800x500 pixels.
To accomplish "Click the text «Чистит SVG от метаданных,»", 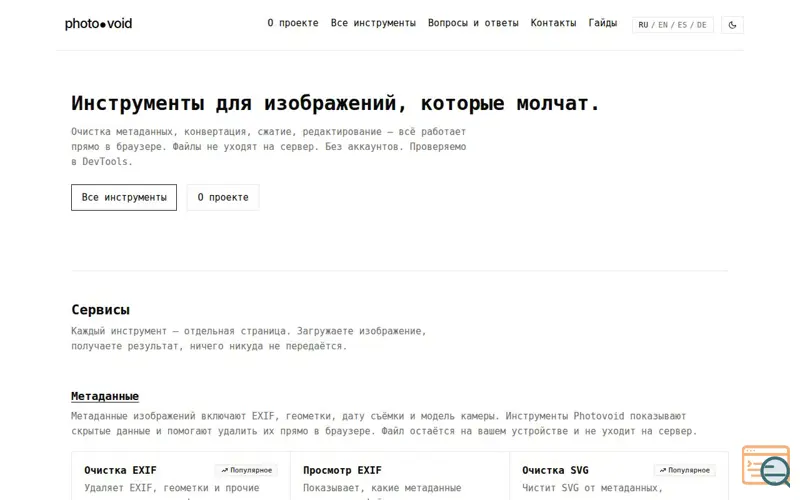I will (x=592, y=488).
